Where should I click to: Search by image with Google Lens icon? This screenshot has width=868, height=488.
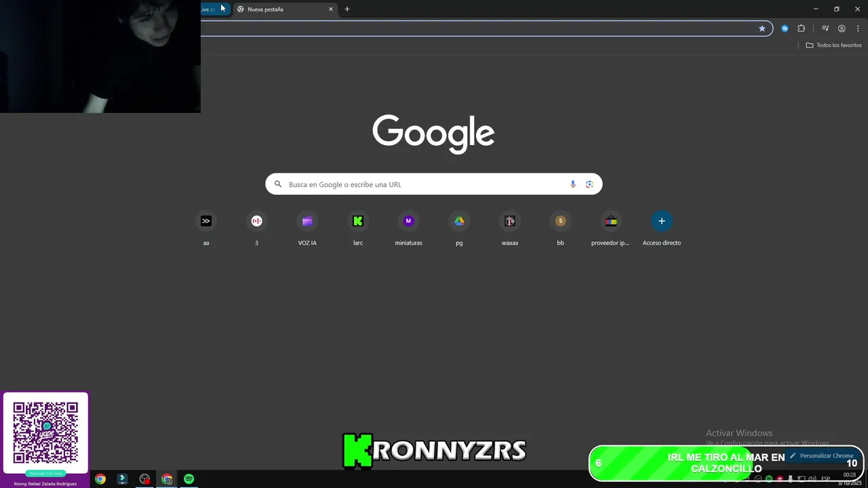pyautogui.click(x=589, y=184)
